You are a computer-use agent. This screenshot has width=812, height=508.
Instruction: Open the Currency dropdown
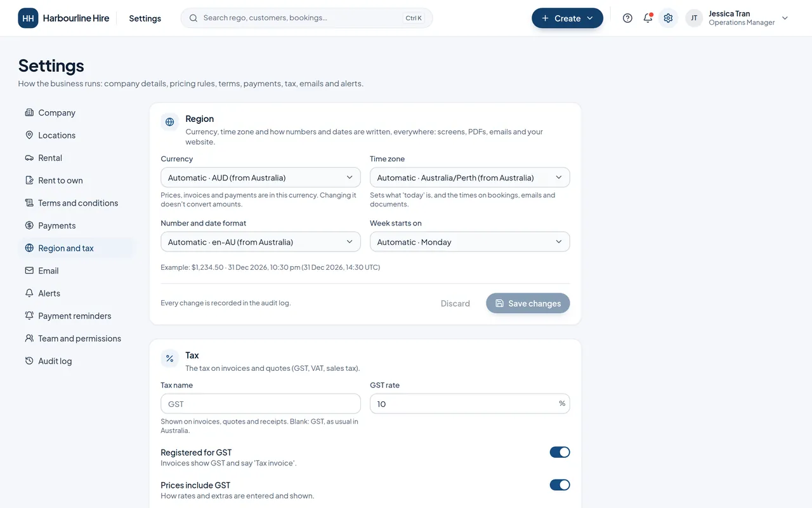[261, 178]
